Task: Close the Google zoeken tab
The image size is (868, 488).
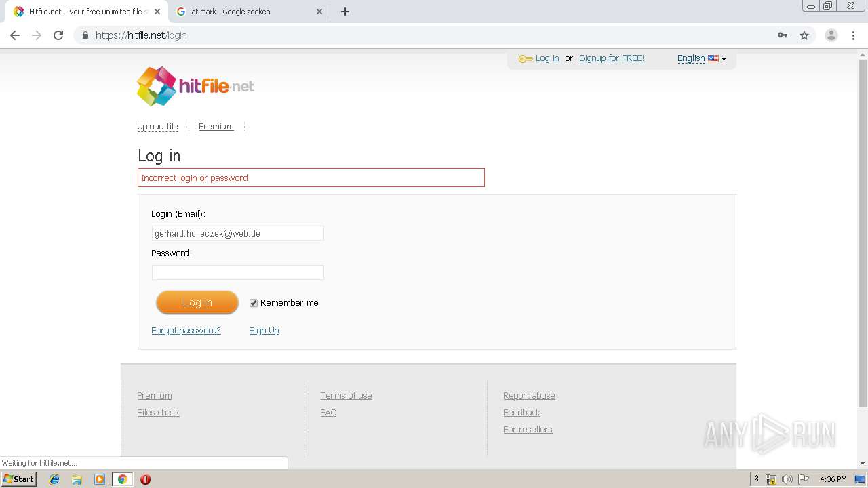Action: click(x=319, y=12)
